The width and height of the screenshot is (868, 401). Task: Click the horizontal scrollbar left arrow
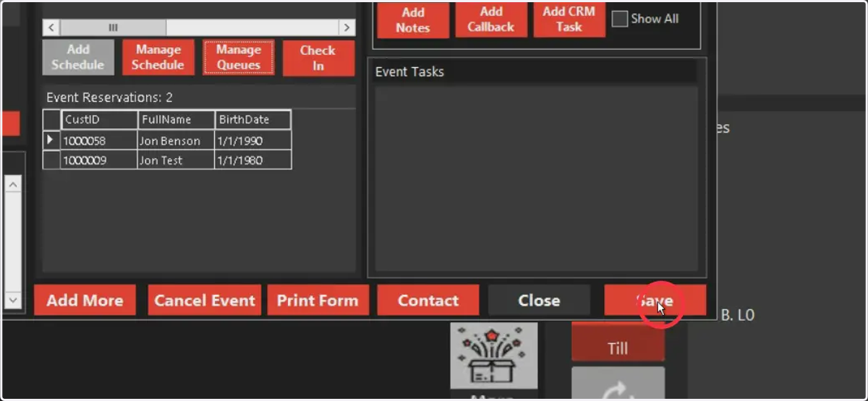(51, 27)
